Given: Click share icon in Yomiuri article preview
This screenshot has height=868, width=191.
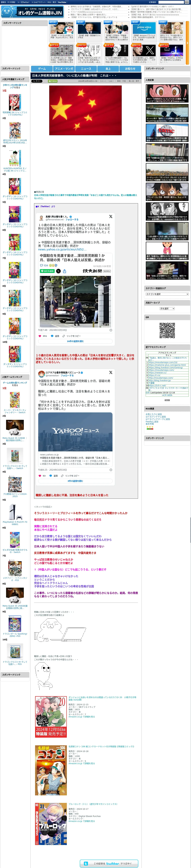Looking at the screenshot, I should click(x=64, y=271).
